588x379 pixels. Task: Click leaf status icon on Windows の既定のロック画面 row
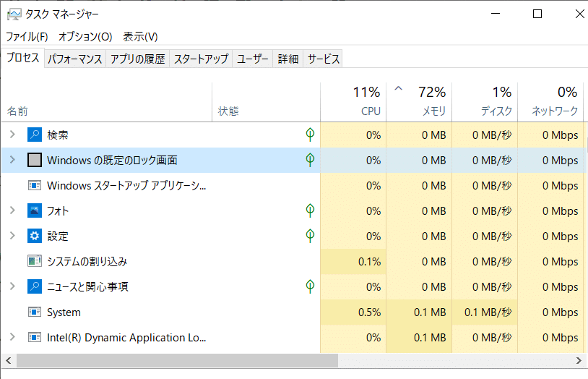click(310, 160)
